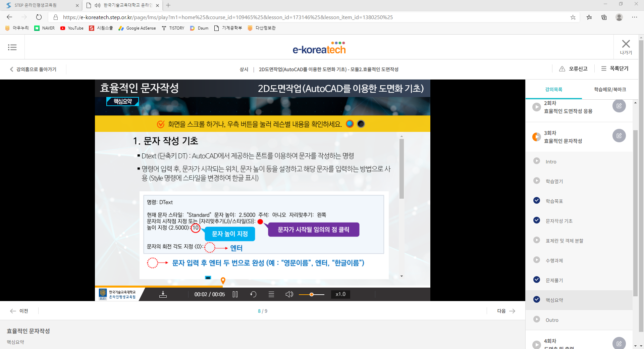Image resolution: width=644 pixels, height=349 pixels.
Task: Open the NAVER bookmark
Action: tap(45, 28)
